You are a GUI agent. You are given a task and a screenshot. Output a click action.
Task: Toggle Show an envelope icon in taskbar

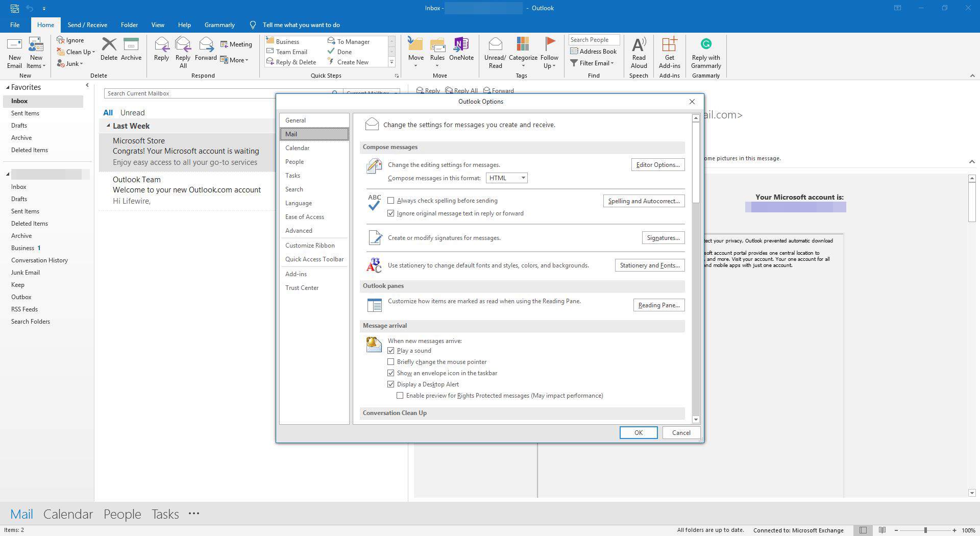click(391, 373)
